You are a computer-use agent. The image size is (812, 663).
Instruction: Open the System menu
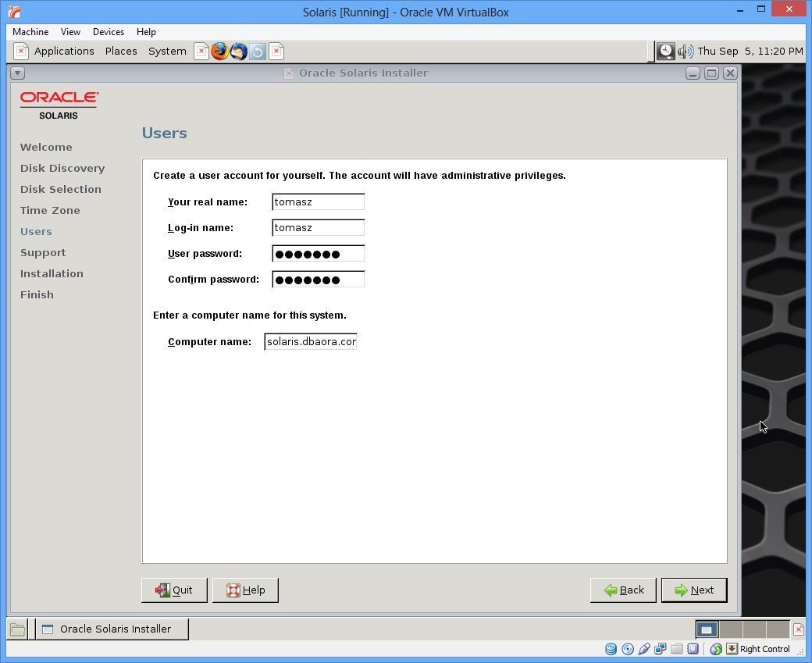[167, 52]
